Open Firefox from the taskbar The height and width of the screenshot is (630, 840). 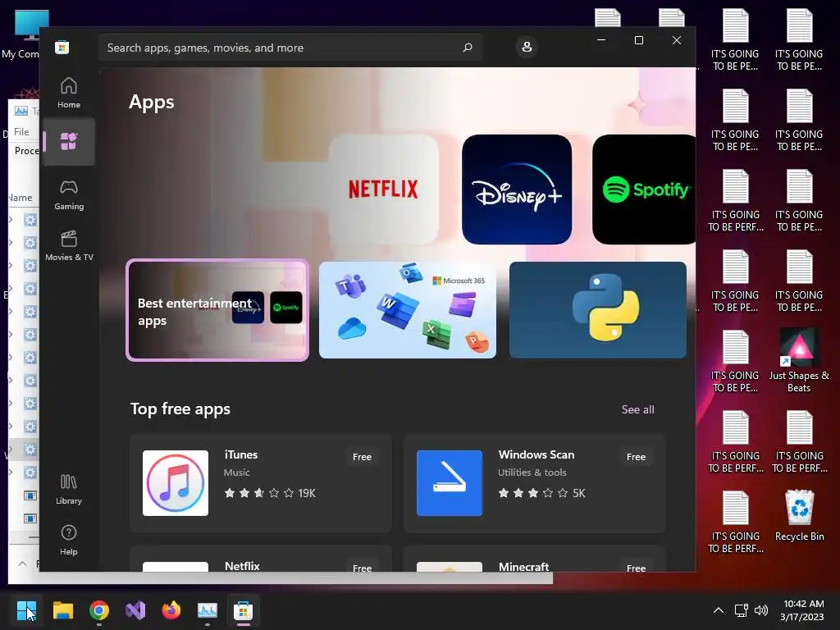(171, 610)
